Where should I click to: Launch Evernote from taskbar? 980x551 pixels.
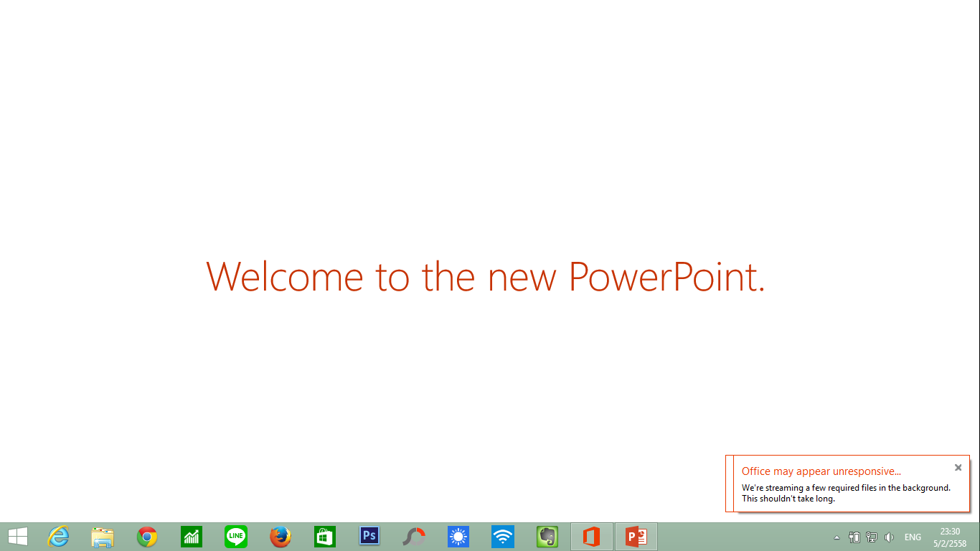[x=547, y=537]
